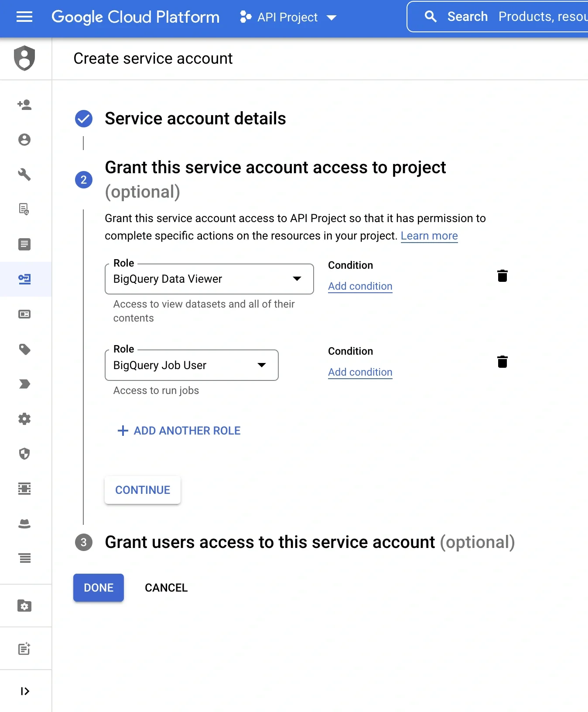The width and height of the screenshot is (588, 712).
Task: Open IAM add-person sidebar icon
Action: coord(24,105)
